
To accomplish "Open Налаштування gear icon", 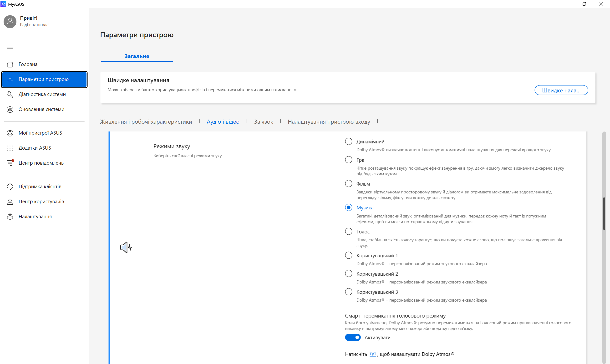I will click(x=10, y=217).
